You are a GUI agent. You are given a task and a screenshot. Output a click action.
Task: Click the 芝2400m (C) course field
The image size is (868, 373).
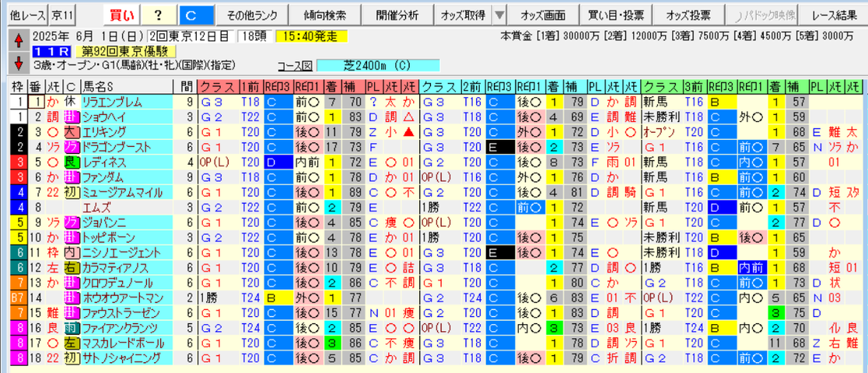coord(378,65)
